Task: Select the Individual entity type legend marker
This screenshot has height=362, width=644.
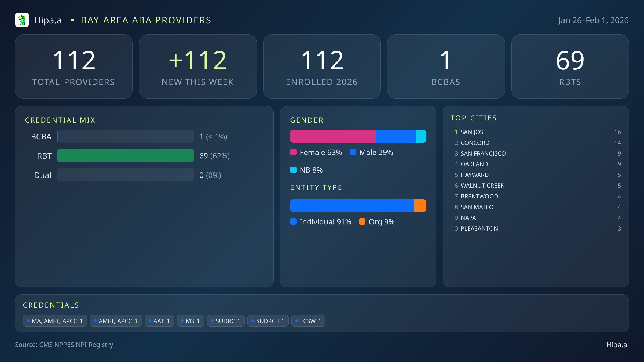Action: point(294,222)
